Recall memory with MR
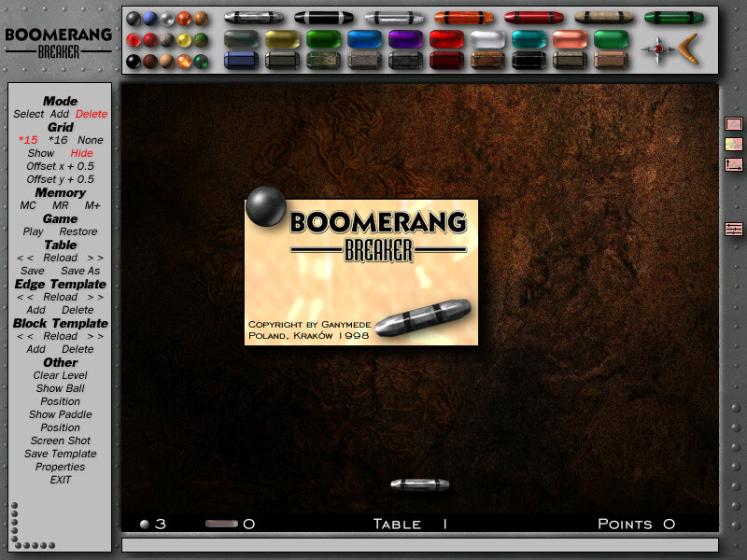Screen dimensions: 747x560 60,205
